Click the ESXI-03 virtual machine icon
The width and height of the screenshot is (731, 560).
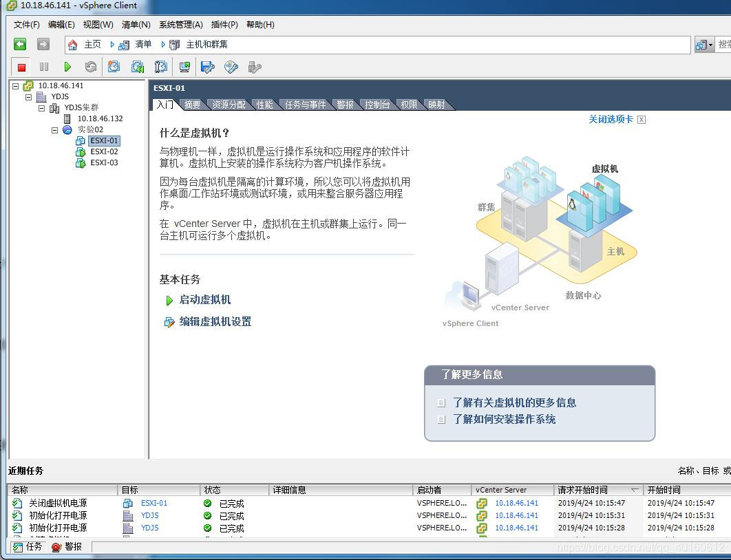pyautogui.click(x=80, y=163)
